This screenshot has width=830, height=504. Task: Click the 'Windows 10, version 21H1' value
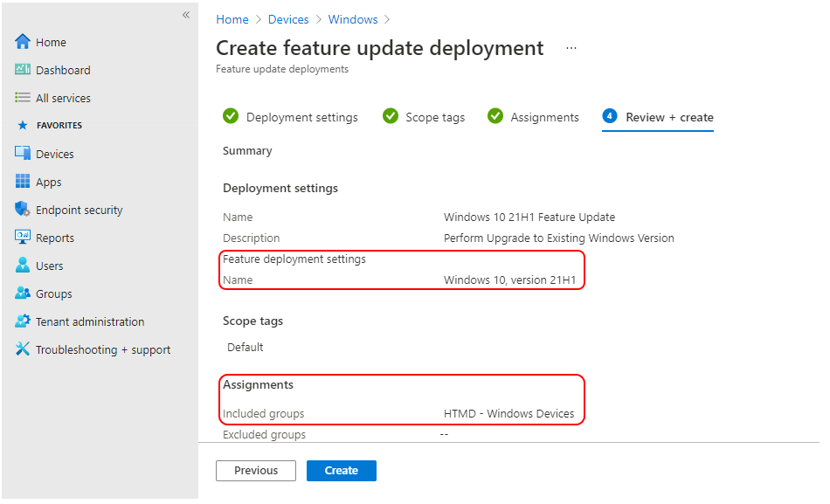509,280
